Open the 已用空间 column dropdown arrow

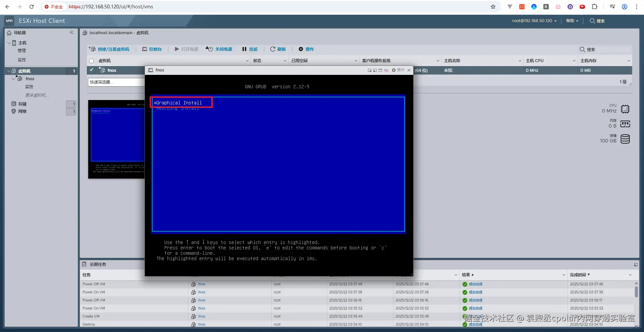coord(356,61)
